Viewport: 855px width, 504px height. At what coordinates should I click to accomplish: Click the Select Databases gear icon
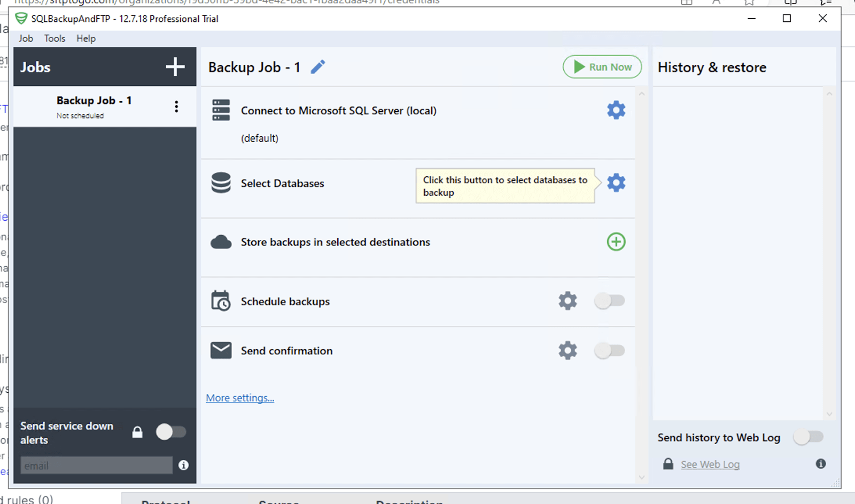coord(616,182)
